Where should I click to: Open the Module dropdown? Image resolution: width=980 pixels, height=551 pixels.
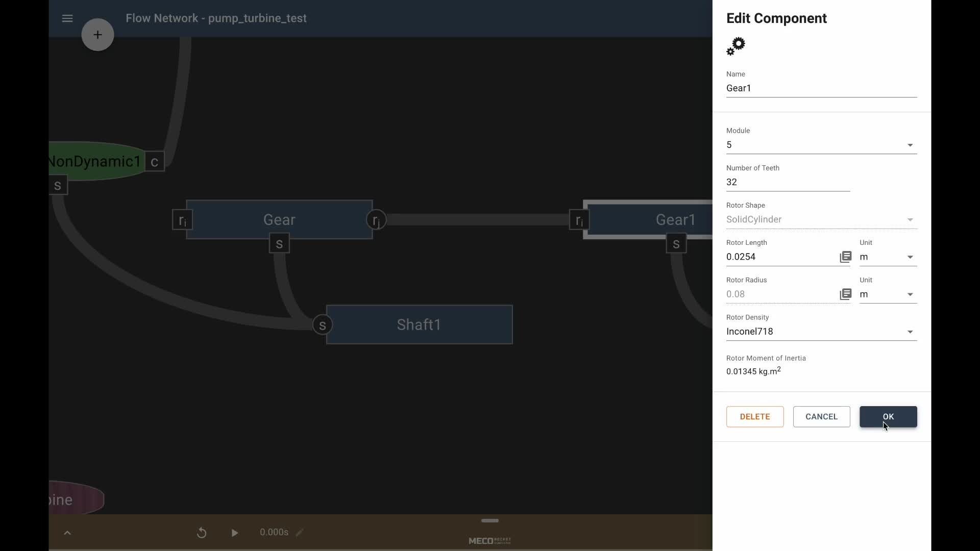pyautogui.click(x=821, y=145)
